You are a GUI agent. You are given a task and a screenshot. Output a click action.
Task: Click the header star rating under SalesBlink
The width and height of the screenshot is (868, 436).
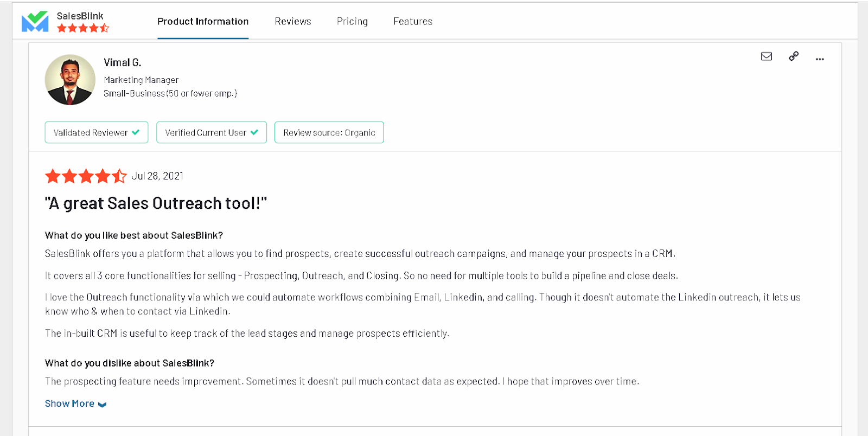click(x=83, y=28)
